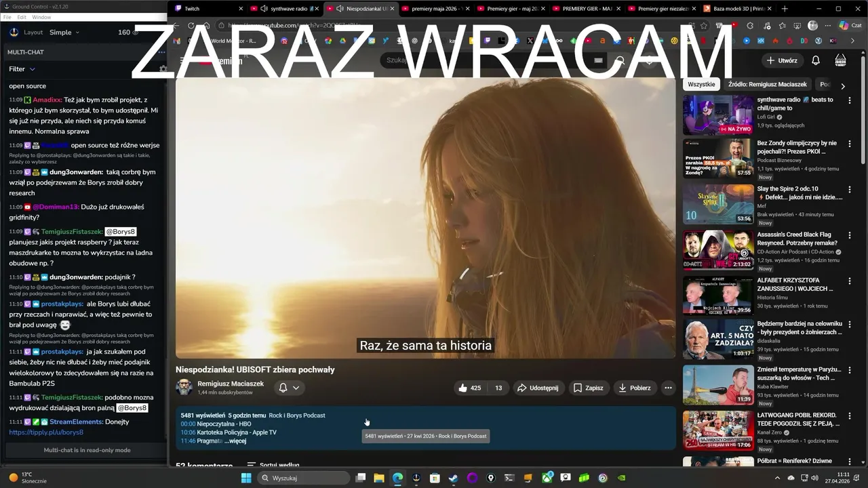This screenshot has height=488, width=868.
Task: Open options for synthwave radio recommendation
Action: click(849, 100)
